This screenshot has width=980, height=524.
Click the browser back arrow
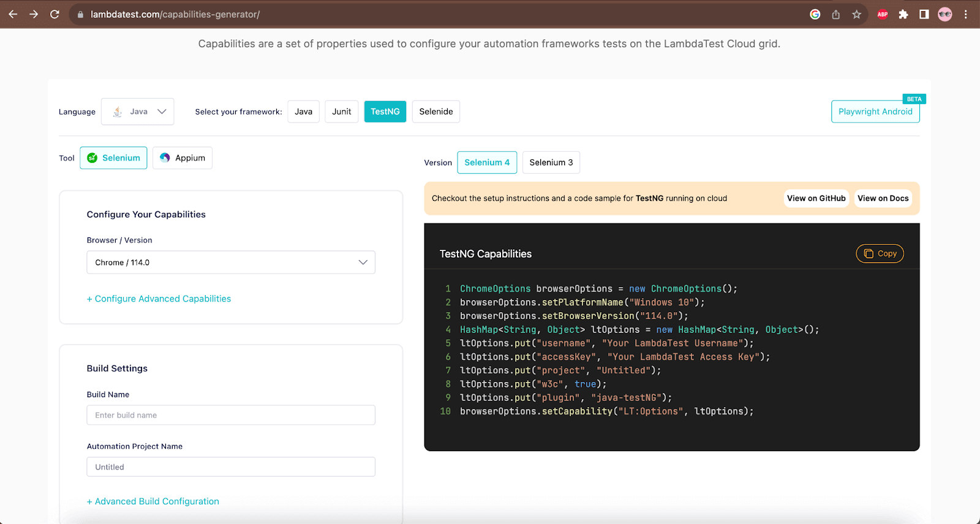coord(13,14)
